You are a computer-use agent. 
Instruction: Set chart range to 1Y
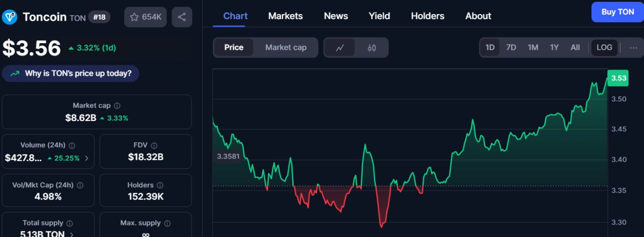click(554, 48)
